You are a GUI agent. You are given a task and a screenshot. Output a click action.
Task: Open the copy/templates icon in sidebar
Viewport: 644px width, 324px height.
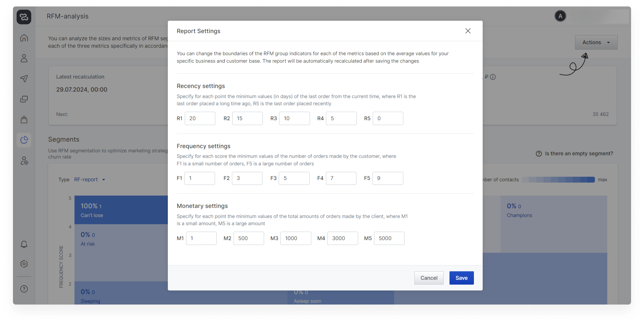(x=24, y=99)
